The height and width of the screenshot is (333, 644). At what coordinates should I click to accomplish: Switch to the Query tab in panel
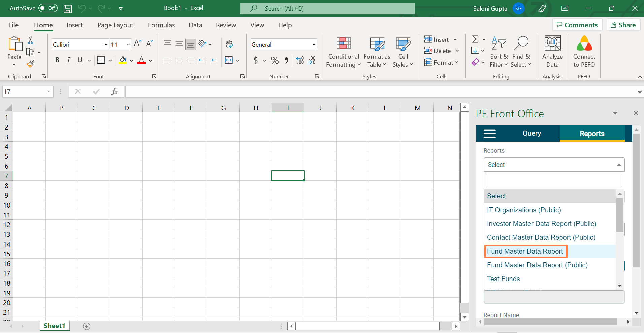point(532,134)
